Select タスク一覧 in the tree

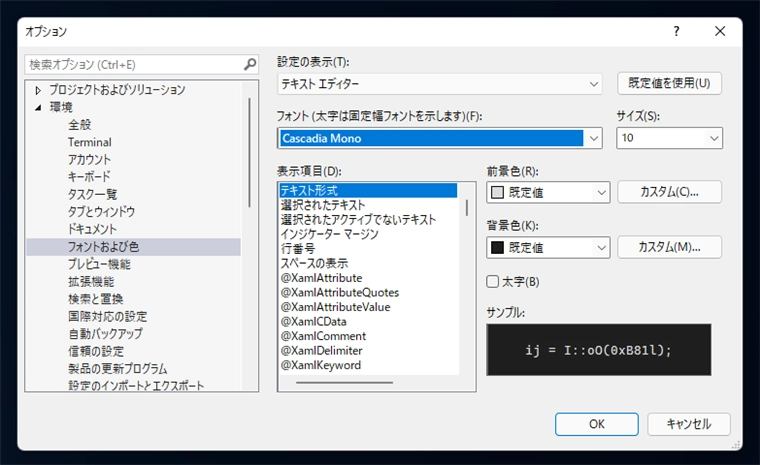pos(93,194)
